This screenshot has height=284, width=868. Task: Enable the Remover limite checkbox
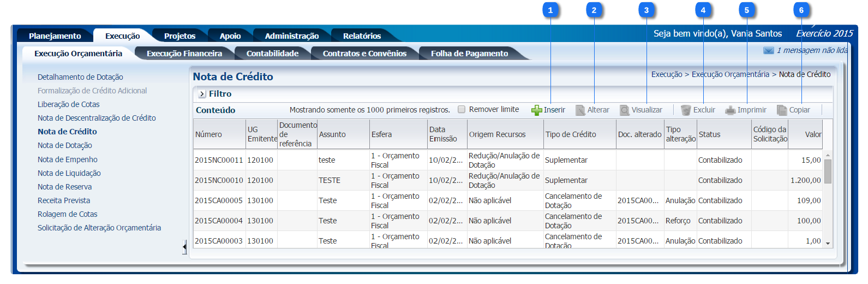click(x=462, y=110)
